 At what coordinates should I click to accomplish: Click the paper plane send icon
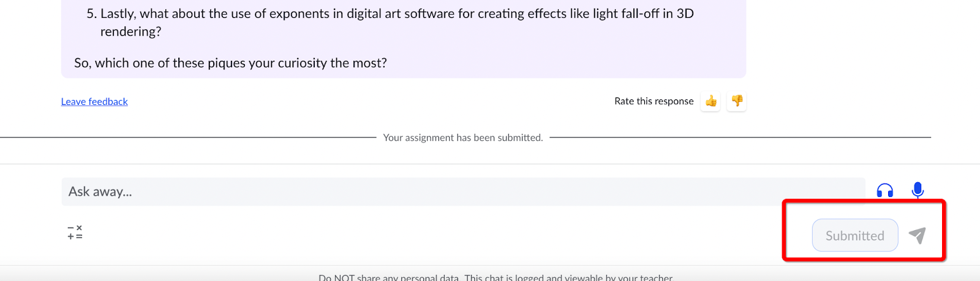pyautogui.click(x=917, y=235)
